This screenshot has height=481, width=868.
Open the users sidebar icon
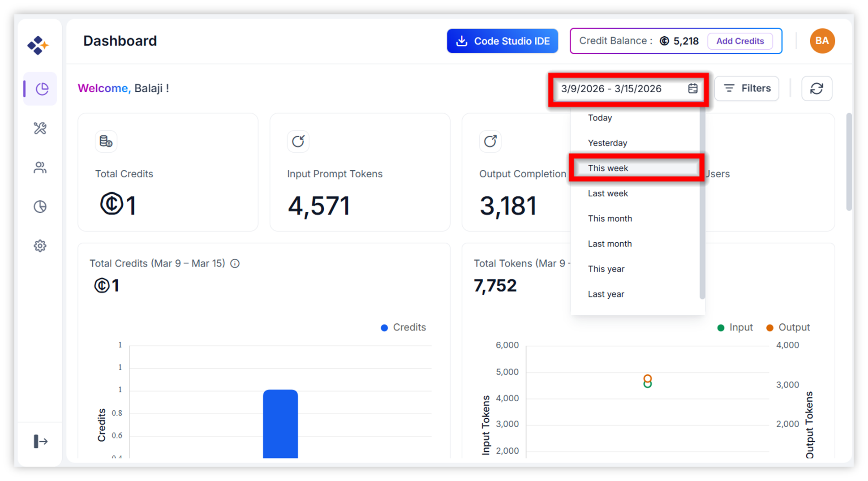click(40, 167)
